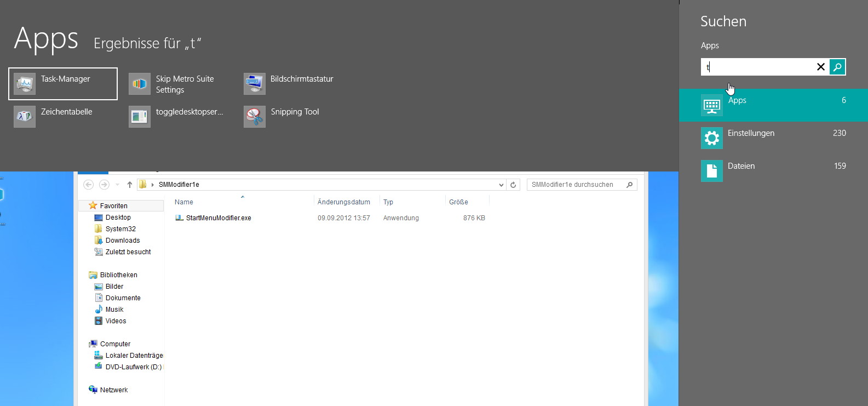This screenshot has height=406, width=868.
Task: Open the address bar history dropdown
Action: pos(501,185)
